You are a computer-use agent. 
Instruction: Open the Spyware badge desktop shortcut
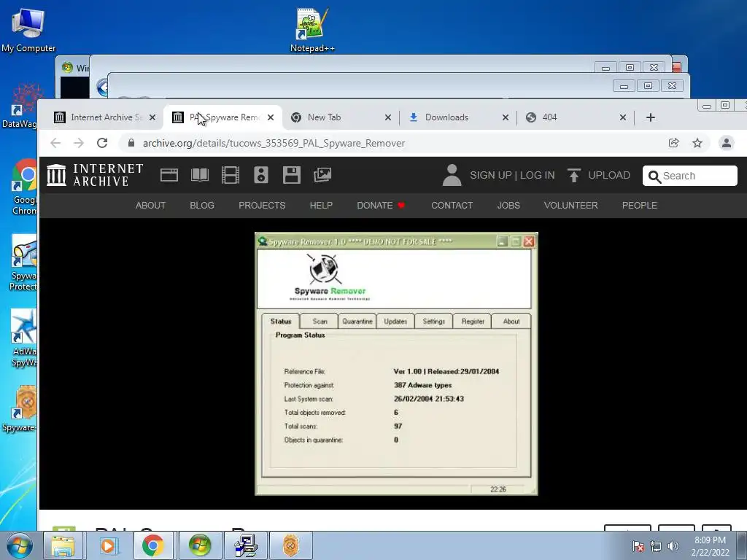tap(20, 408)
